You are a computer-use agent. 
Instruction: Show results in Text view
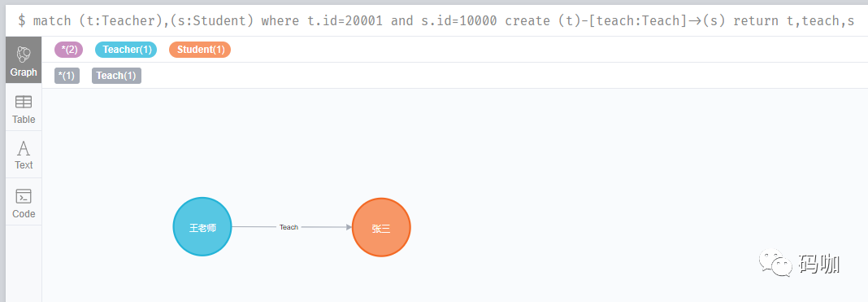click(24, 155)
